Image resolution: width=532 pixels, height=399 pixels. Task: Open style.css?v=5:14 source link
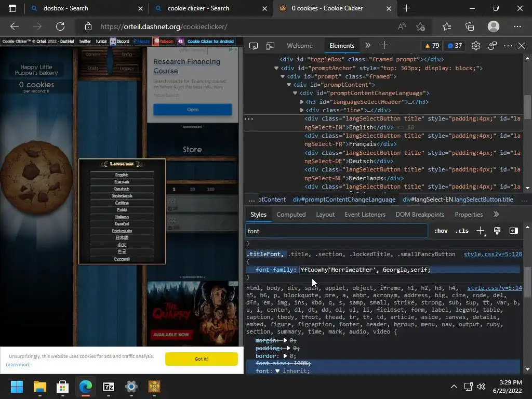pos(495,288)
